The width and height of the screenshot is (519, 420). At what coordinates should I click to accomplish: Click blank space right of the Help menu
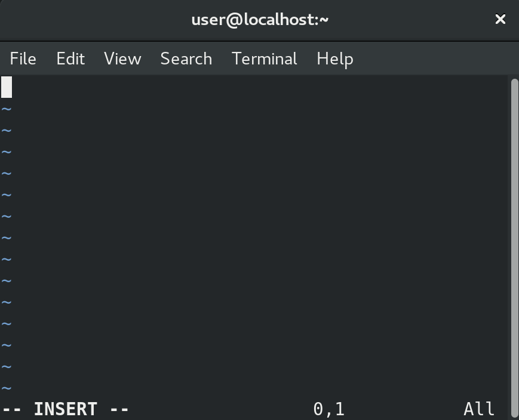coord(430,58)
